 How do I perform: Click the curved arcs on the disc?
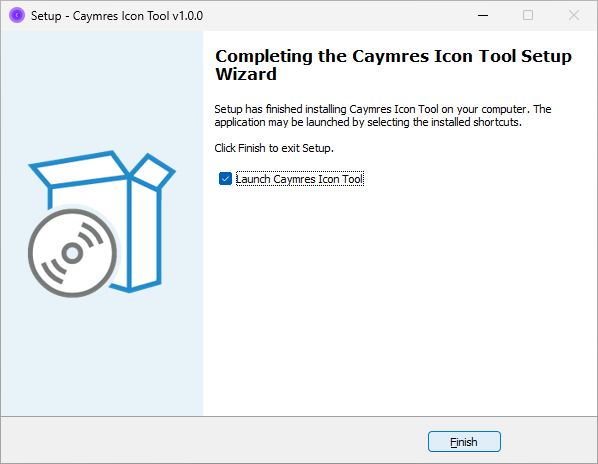coord(90,235)
